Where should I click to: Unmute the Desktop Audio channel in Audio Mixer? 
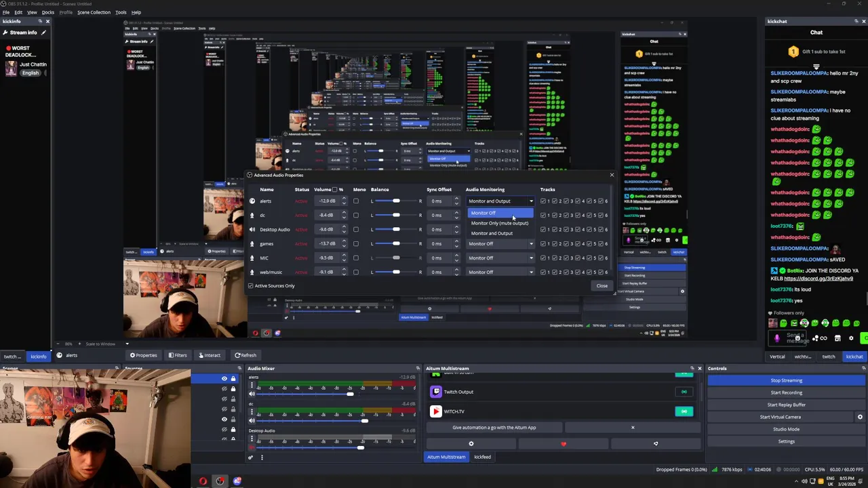(252, 447)
